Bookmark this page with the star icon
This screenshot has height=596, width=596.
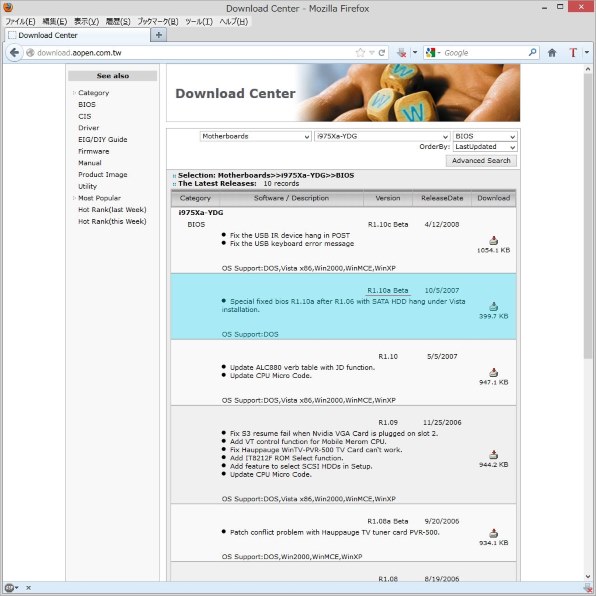[x=360, y=53]
